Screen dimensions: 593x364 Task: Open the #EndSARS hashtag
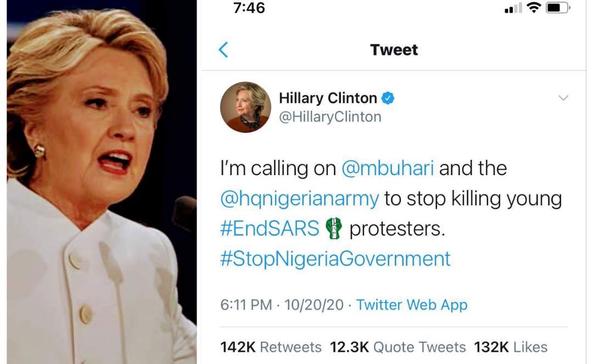click(270, 229)
